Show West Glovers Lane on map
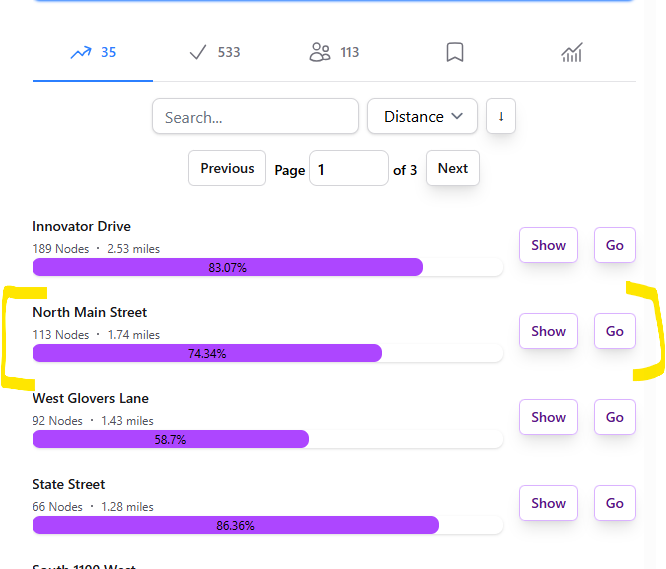Screen dimensions: 666x569 point(548,418)
